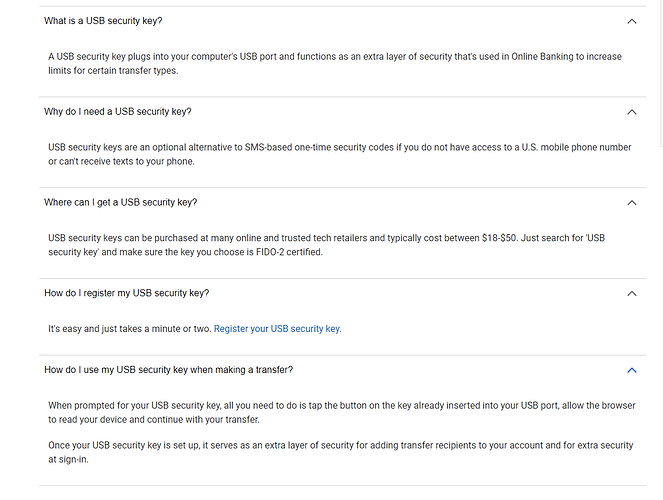The width and height of the screenshot is (663, 500).
Task: Toggle "How do I use my USB security key" heading
Action: click(x=168, y=370)
